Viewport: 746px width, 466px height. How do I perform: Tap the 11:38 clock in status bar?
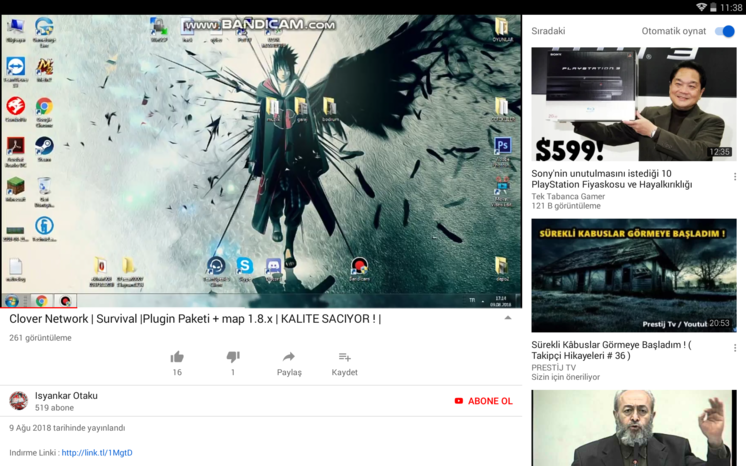tap(731, 8)
